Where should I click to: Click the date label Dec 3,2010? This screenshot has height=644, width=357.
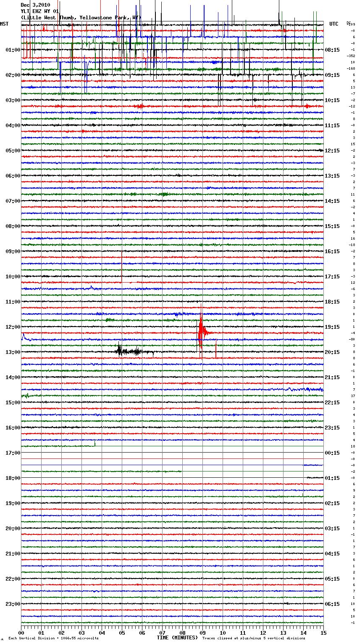[x=35, y=5]
